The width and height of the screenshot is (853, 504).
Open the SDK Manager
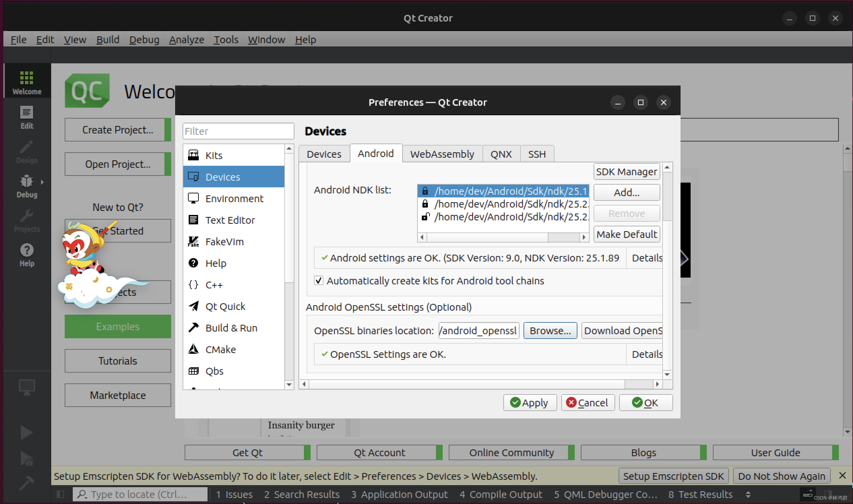(627, 171)
